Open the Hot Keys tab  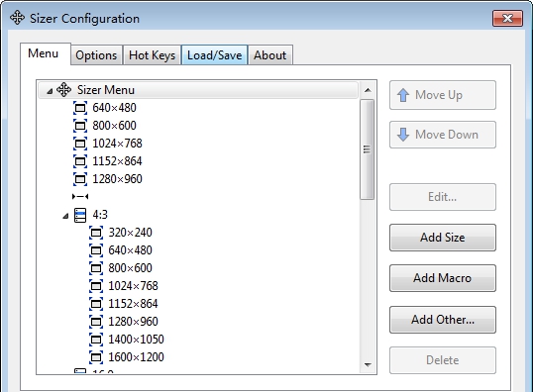[152, 55]
